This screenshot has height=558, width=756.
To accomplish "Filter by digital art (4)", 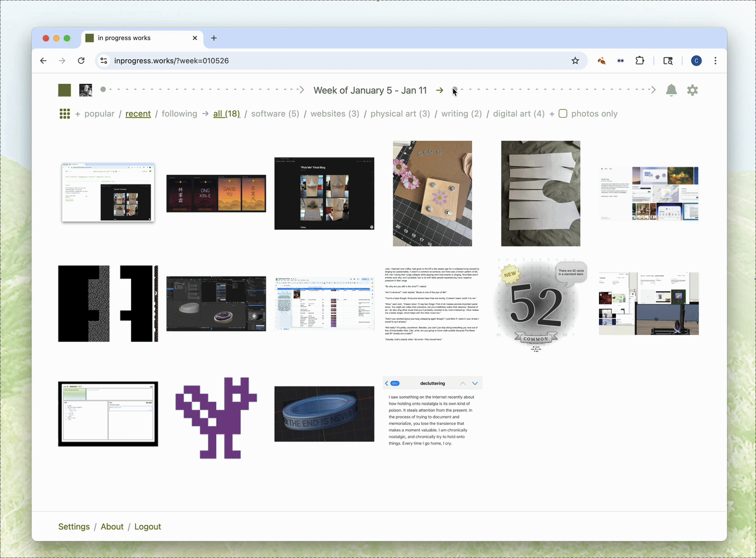I will coord(519,113).
